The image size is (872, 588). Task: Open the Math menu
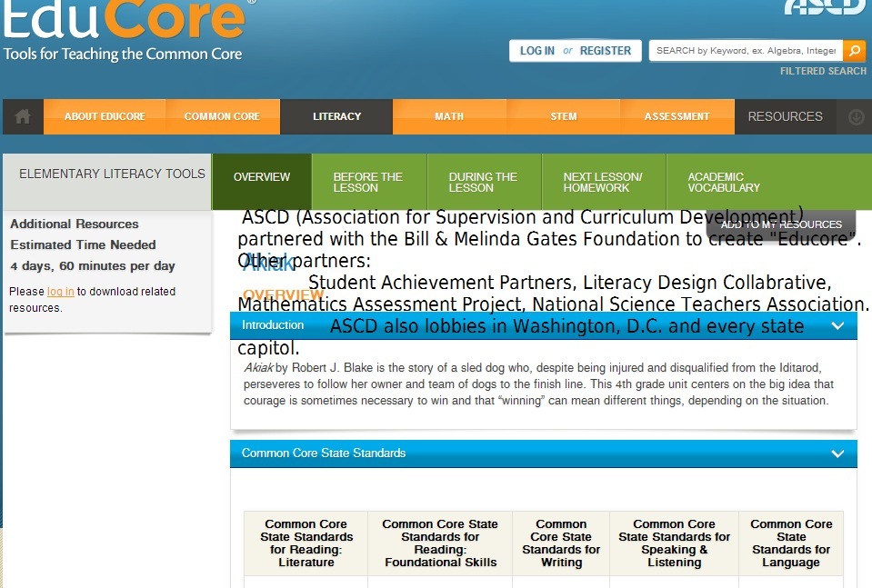[449, 116]
